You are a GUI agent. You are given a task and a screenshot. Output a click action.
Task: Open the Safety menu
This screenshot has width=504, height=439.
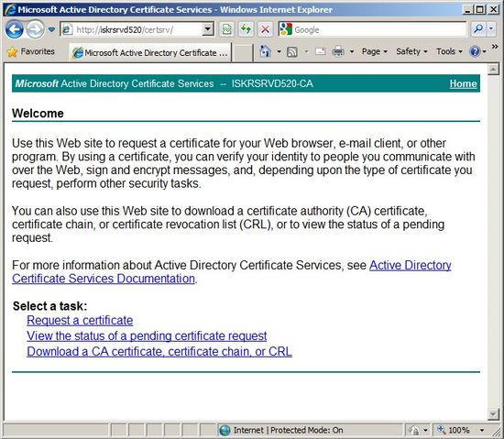(x=411, y=51)
